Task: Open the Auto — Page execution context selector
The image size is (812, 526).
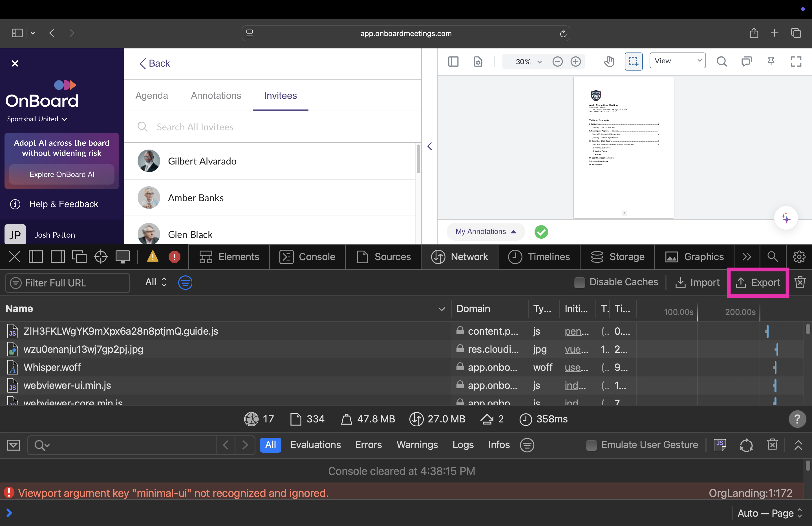Action: coord(770,513)
